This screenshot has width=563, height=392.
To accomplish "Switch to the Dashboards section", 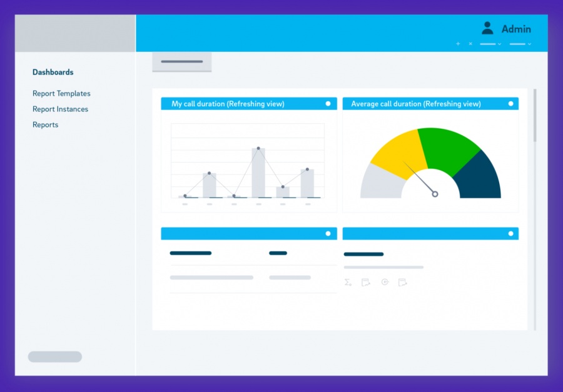I will pyautogui.click(x=53, y=72).
